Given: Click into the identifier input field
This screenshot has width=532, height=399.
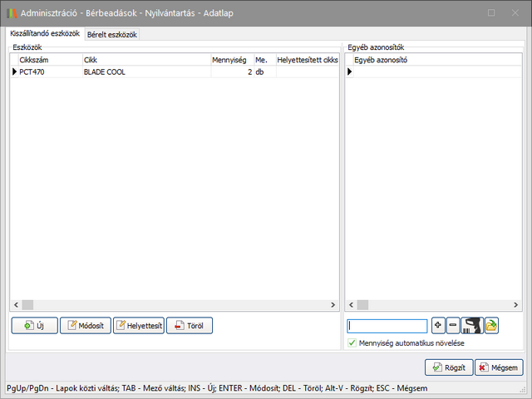Looking at the screenshot, I should coord(387,326).
